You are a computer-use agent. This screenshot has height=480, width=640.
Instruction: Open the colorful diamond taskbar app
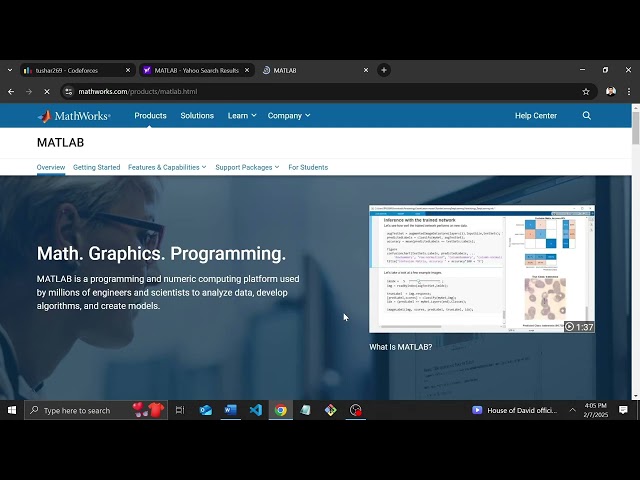point(331,410)
